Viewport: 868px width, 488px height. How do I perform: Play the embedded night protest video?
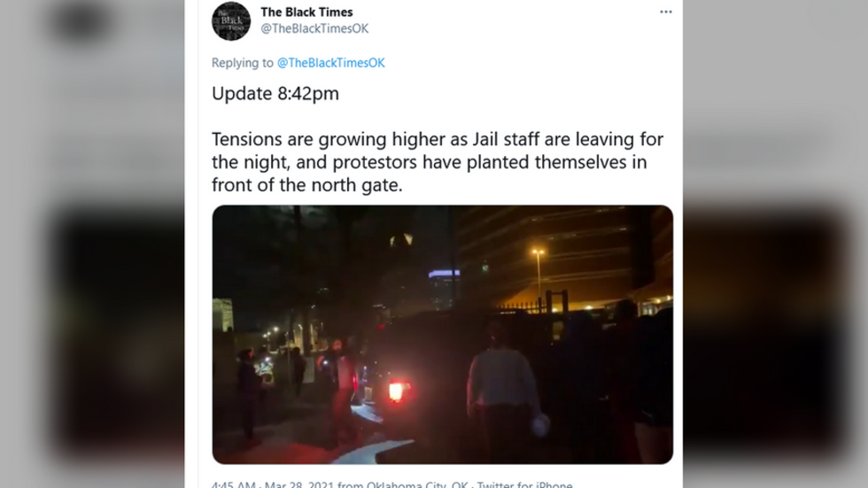442,334
